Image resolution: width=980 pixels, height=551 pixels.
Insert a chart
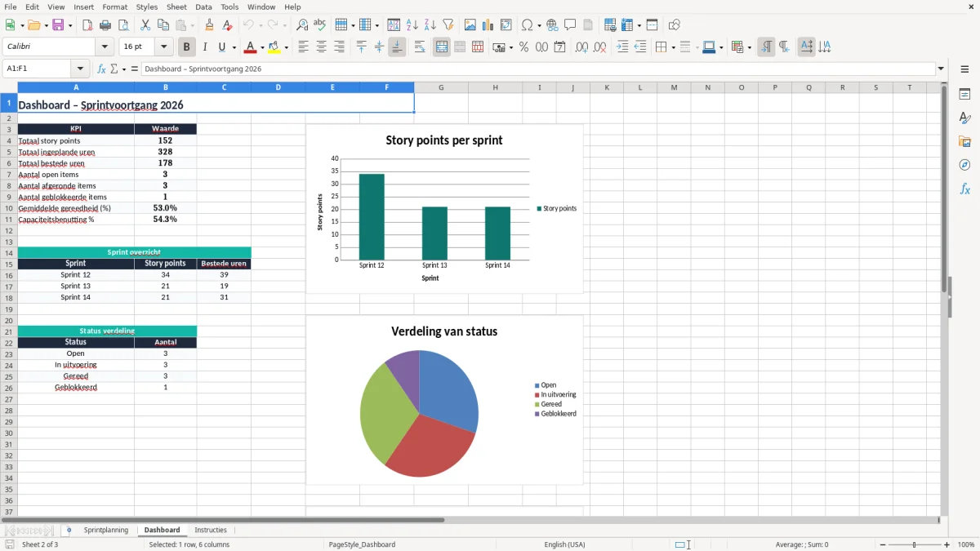[488, 25]
